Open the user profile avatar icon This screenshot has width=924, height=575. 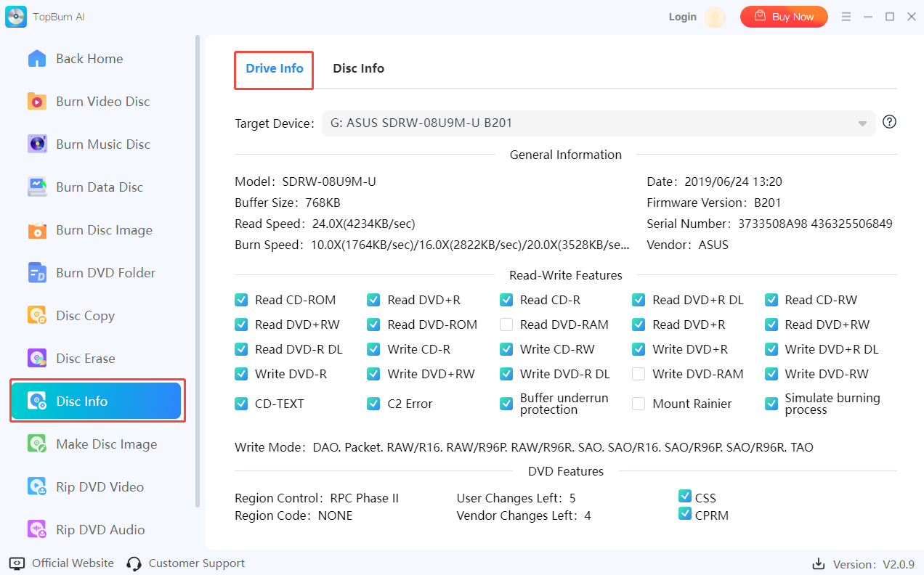click(x=715, y=17)
